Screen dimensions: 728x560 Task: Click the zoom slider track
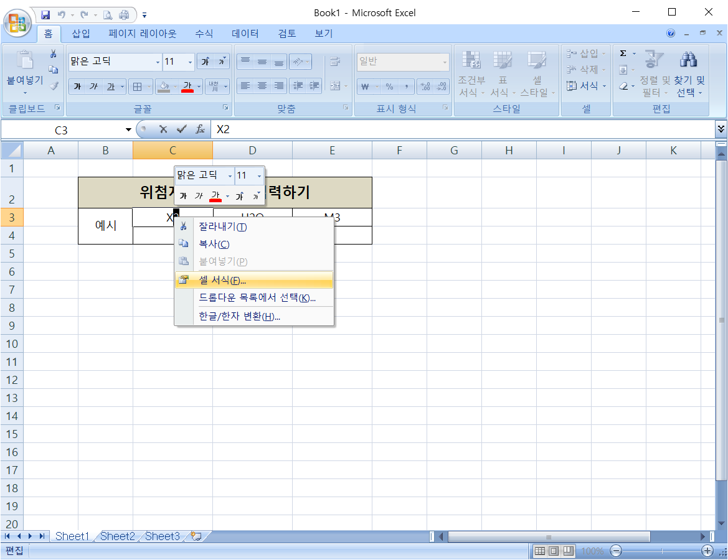click(x=661, y=551)
